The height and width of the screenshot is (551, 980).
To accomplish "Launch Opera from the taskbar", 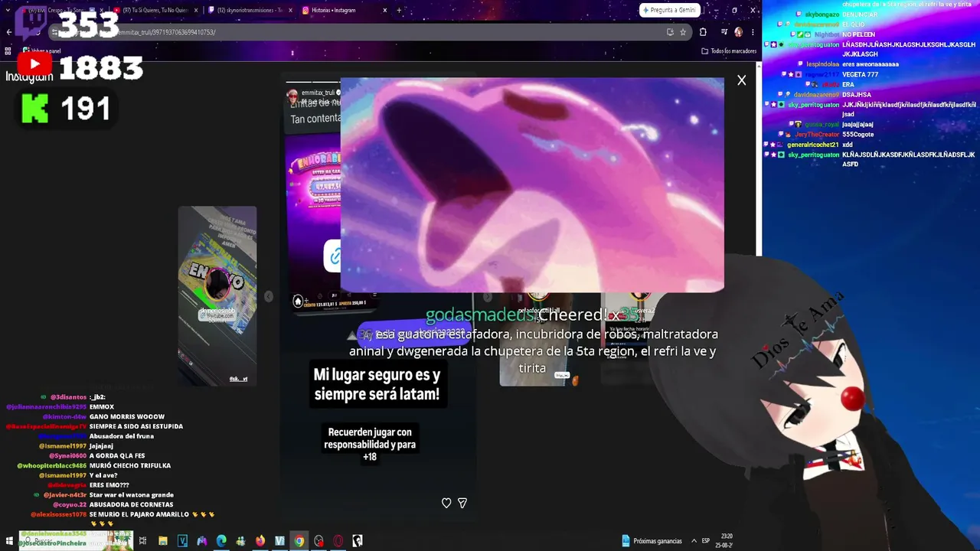I will tap(338, 541).
